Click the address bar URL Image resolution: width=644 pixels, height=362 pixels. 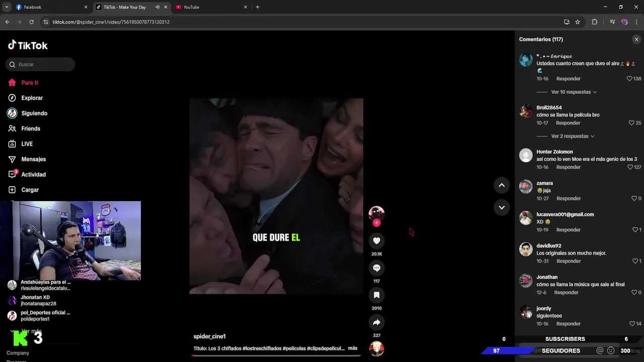[x=111, y=22]
